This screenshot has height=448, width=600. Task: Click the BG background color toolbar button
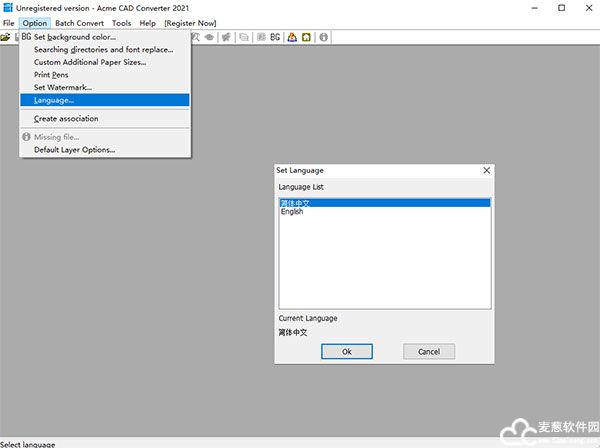[275, 37]
